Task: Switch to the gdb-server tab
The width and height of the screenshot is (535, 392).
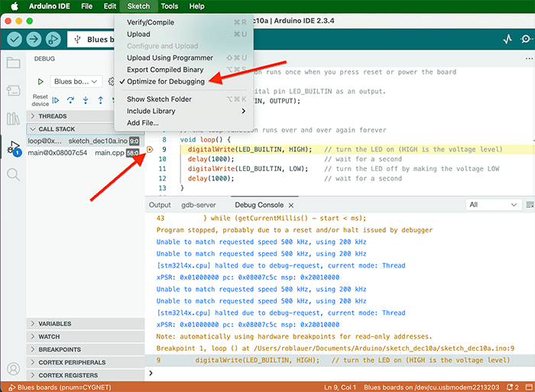Action: click(199, 205)
